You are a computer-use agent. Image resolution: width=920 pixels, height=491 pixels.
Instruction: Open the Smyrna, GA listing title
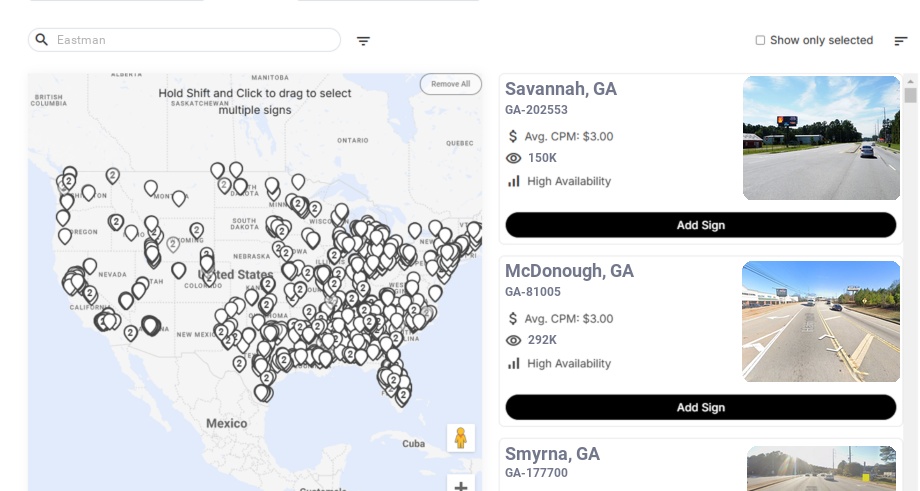[x=552, y=454]
